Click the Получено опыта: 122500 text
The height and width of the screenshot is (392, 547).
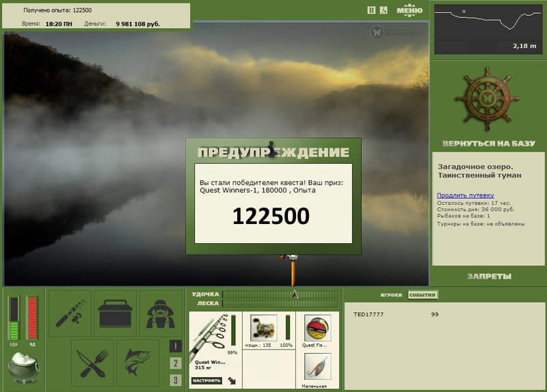tap(57, 10)
